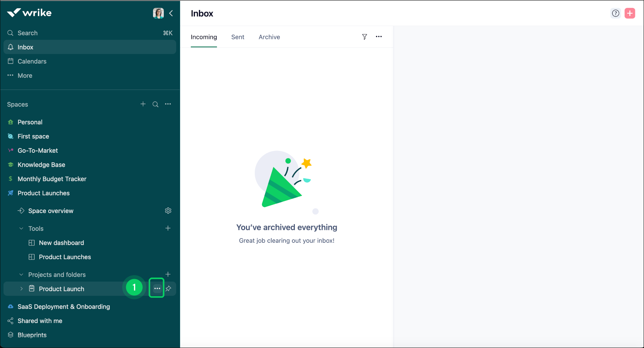Open the inbox filter icon

click(x=364, y=37)
